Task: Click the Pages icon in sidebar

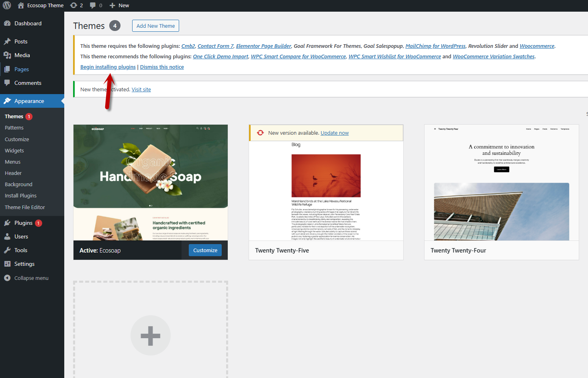Action: point(7,69)
